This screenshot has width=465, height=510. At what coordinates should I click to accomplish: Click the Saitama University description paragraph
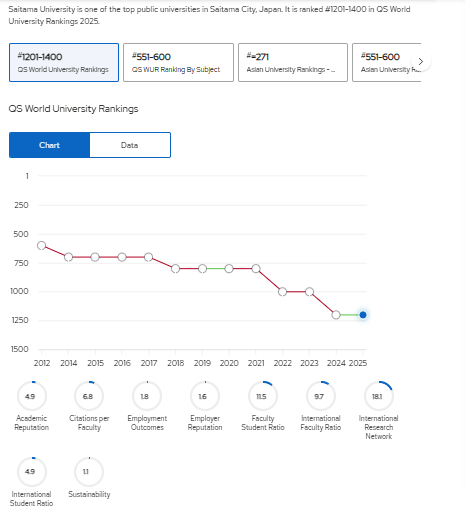pyautogui.click(x=209, y=15)
